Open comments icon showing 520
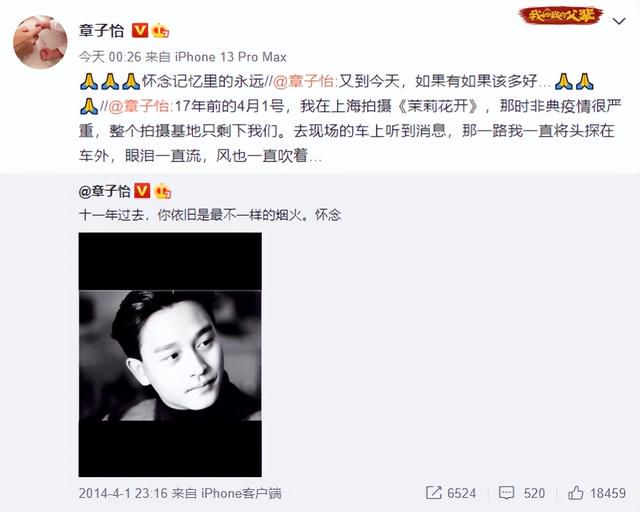The height and width of the screenshot is (512, 640). click(x=506, y=493)
